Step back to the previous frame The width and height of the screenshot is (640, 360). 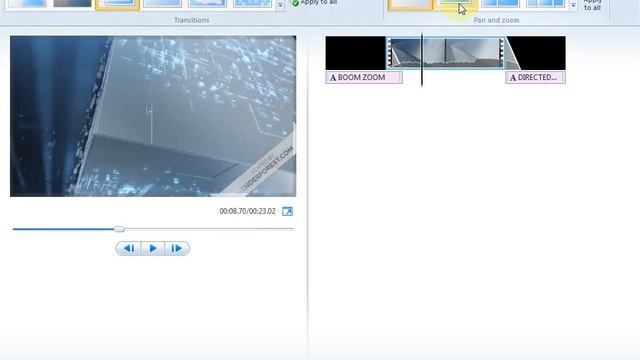tap(129, 248)
